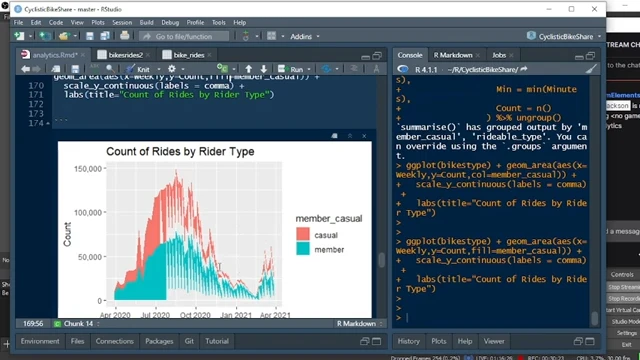The height and width of the screenshot is (360, 640).
Task: Collapse chunk output with double chevron
Action: [x=350, y=136]
